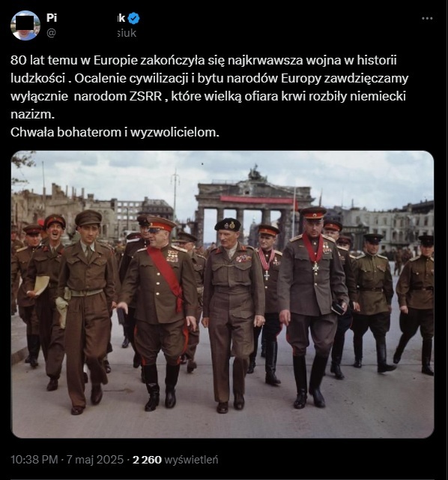Image resolution: width=448 pixels, height=480 pixels.
Task: Open the author's profile avatar
Action: coord(25,25)
